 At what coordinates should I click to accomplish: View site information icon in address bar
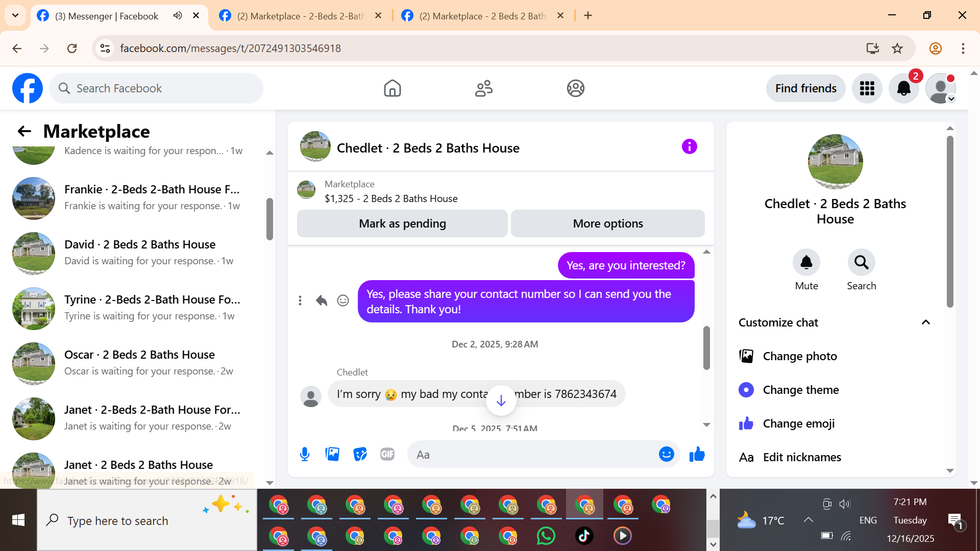(105, 48)
